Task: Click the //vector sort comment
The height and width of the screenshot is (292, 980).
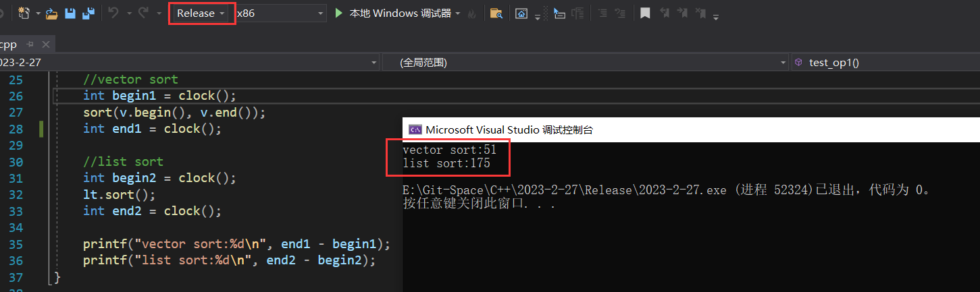Action: click(130, 80)
